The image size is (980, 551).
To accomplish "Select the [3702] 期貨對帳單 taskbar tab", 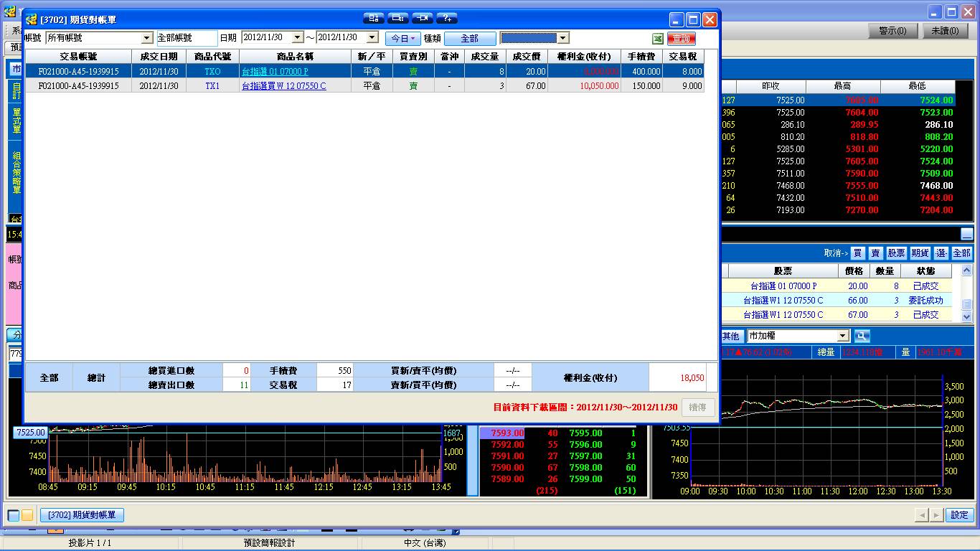I will [x=83, y=515].
